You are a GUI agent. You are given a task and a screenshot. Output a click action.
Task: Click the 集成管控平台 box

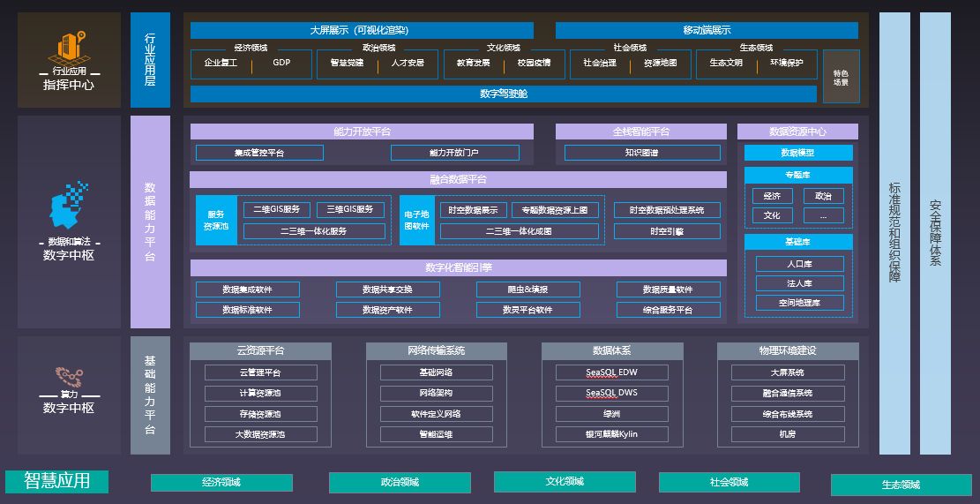click(x=259, y=153)
